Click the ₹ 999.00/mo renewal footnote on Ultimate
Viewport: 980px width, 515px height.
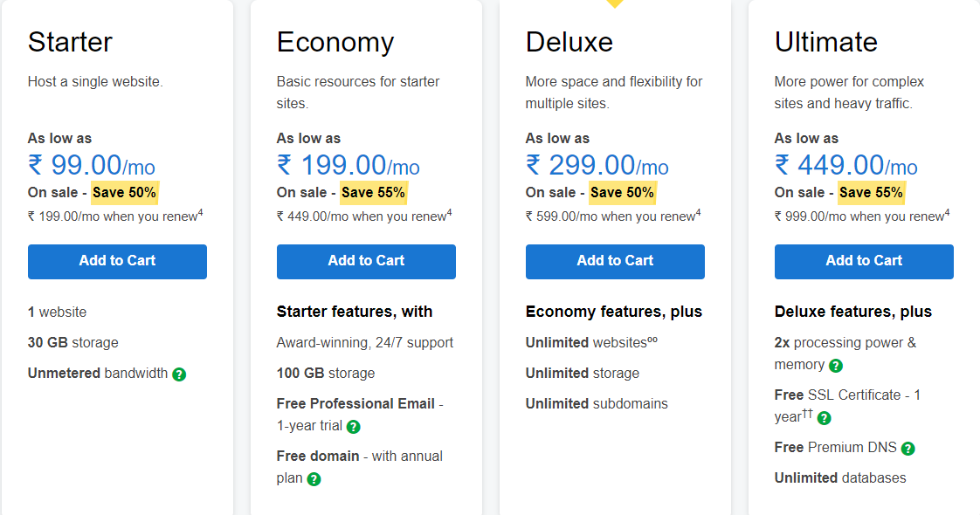[860, 216]
